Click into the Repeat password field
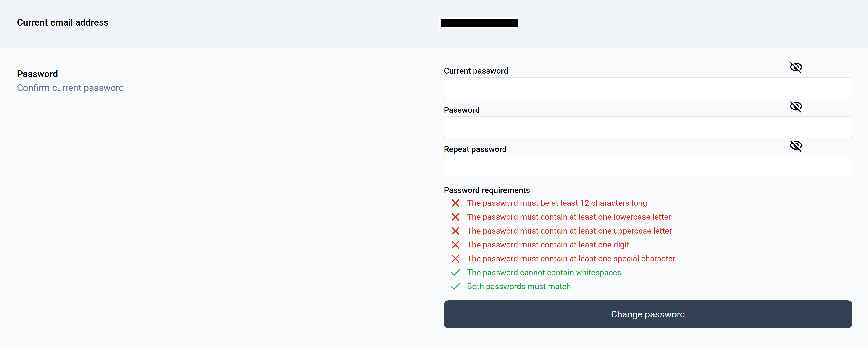The height and width of the screenshot is (349, 868). [647, 166]
